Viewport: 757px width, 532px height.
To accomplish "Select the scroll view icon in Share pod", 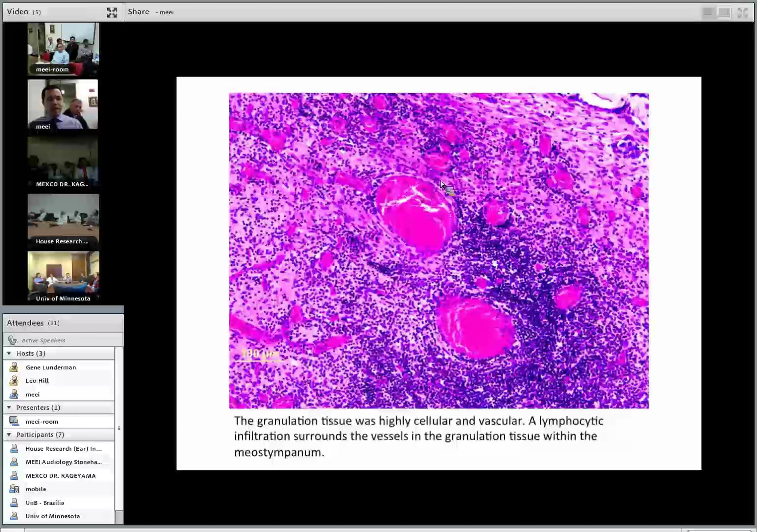I will coord(724,12).
